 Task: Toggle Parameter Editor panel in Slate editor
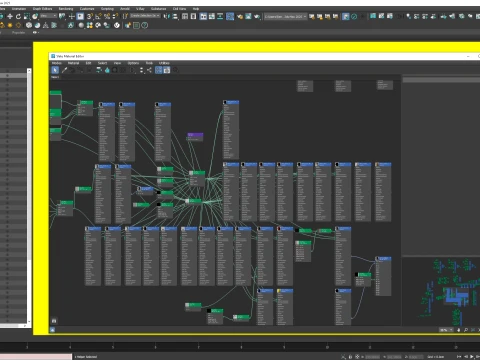pos(167,70)
